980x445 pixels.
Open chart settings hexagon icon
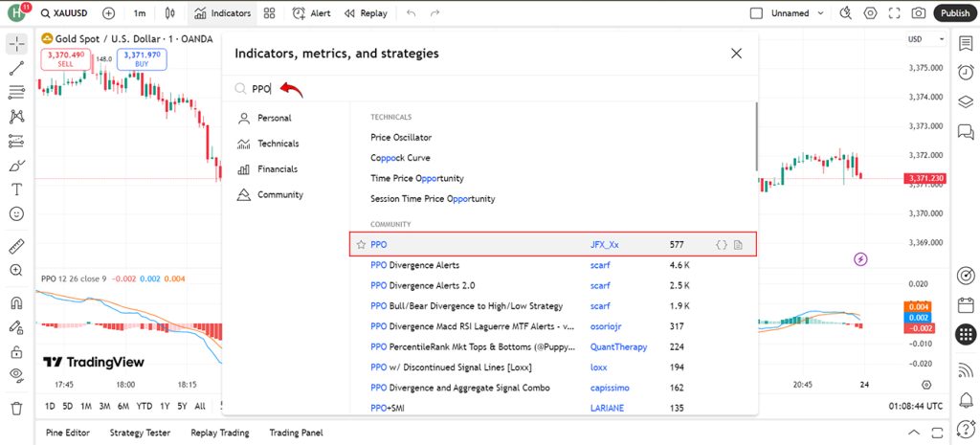[x=870, y=13]
